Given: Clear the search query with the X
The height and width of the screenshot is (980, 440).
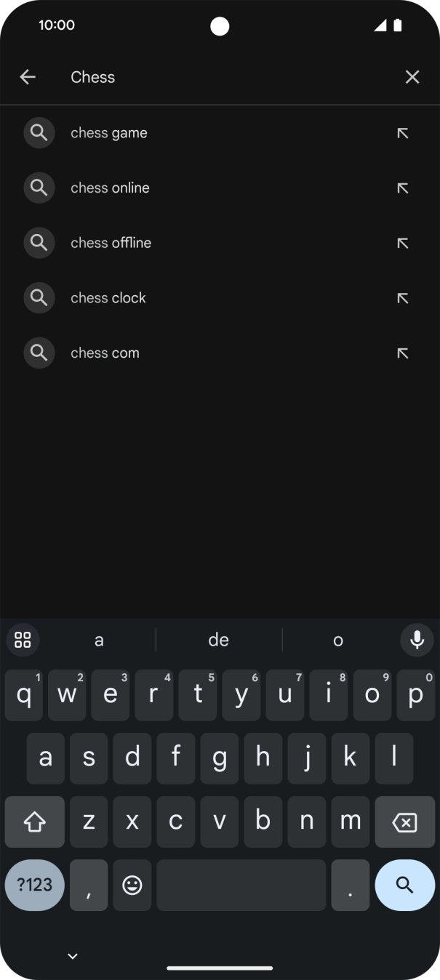Looking at the screenshot, I should coord(412,76).
